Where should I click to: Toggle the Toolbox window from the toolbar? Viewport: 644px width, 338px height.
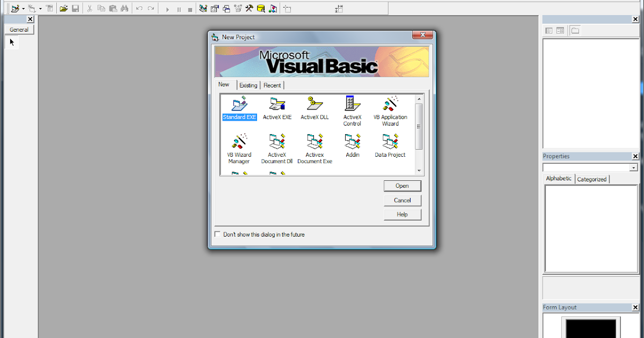coord(251,8)
